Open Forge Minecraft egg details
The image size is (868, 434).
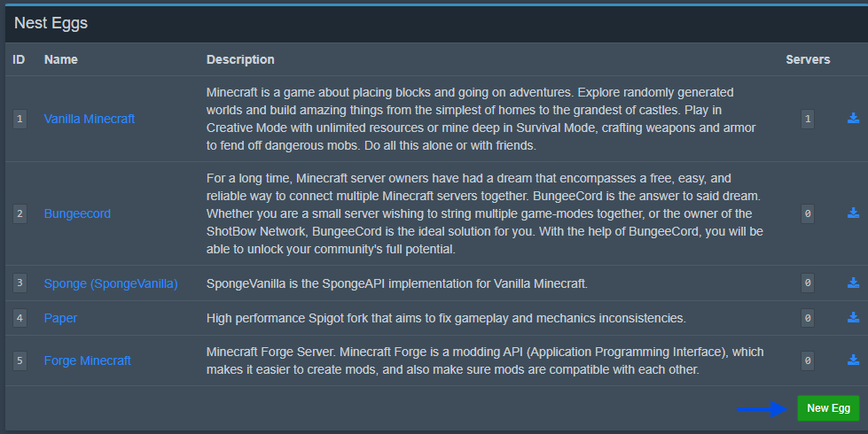[x=88, y=360]
